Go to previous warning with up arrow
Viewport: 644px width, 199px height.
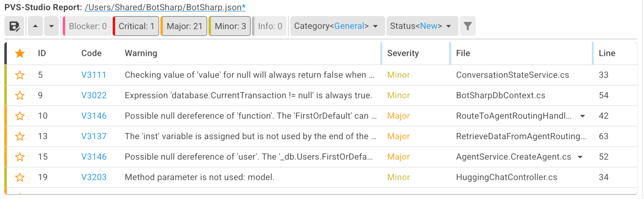click(35, 26)
